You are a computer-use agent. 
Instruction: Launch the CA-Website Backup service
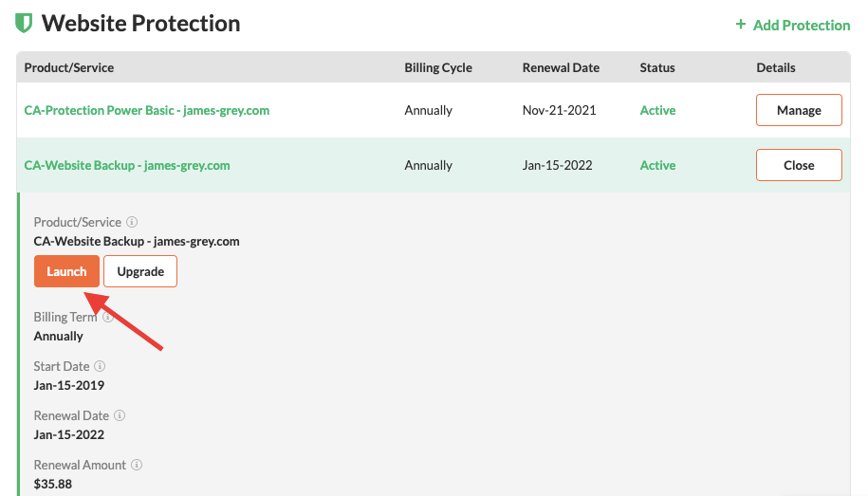pyautogui.click(x=67, y=271)
